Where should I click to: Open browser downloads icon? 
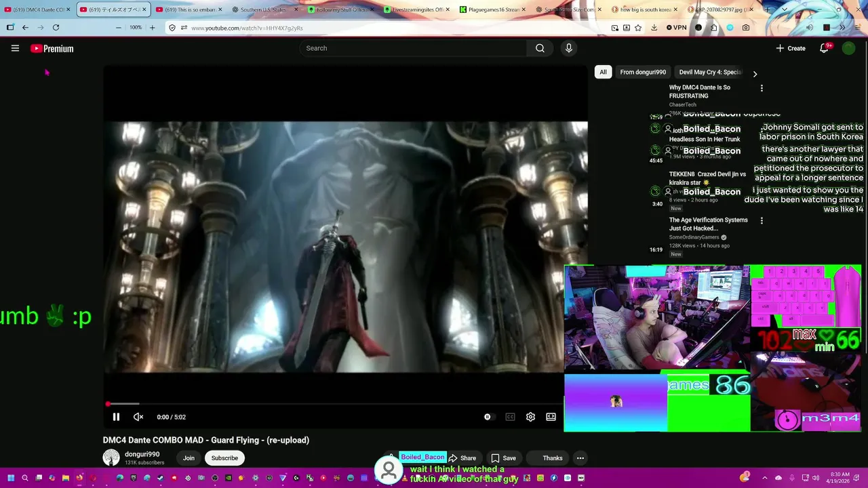pos(654,28)
